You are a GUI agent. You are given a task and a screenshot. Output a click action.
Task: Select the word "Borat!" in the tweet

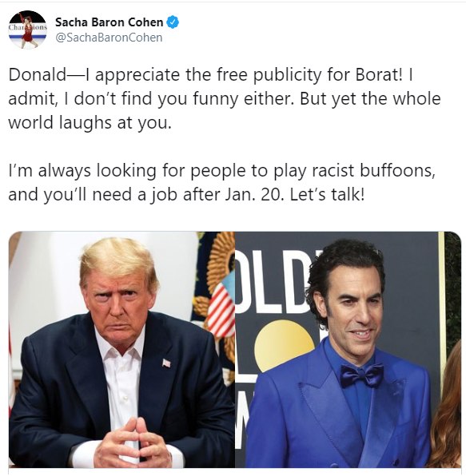click(x=379, y=75)
